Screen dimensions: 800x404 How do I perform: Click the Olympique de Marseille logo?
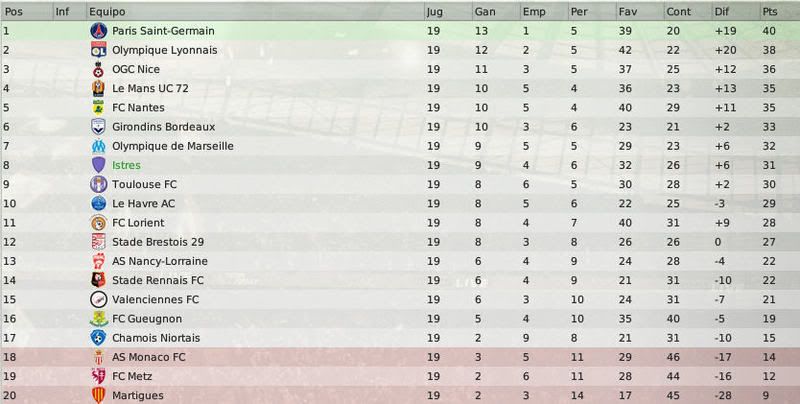pyautogui.click(x=98, y=146)
